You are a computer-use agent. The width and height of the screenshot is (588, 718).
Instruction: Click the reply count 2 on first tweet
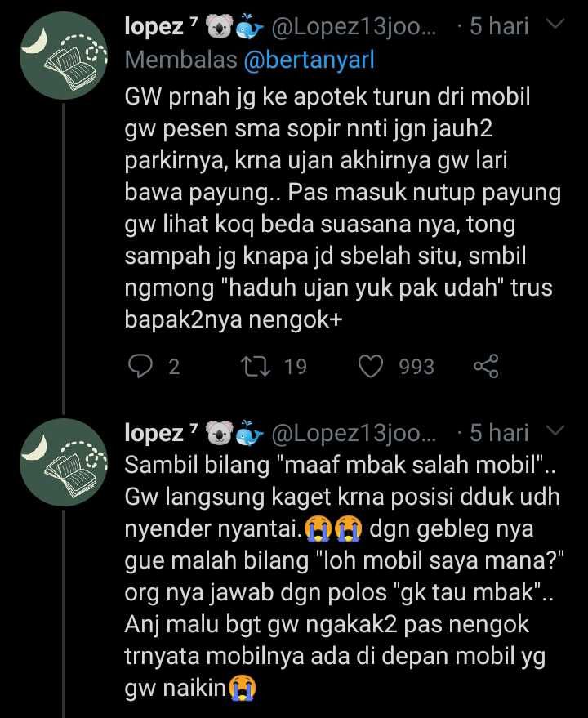point(173,367)
